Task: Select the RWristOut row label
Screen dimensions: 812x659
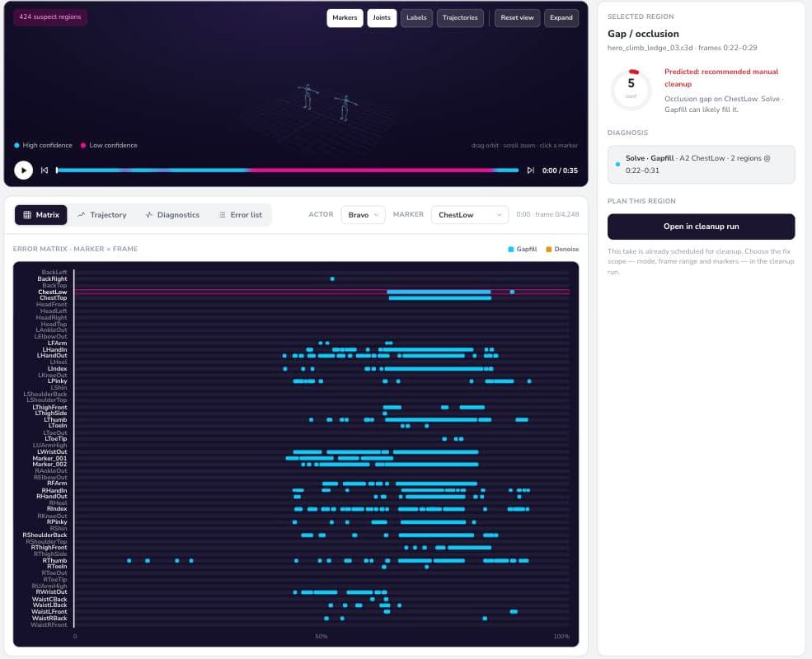Action: click(x=51, y=592)
